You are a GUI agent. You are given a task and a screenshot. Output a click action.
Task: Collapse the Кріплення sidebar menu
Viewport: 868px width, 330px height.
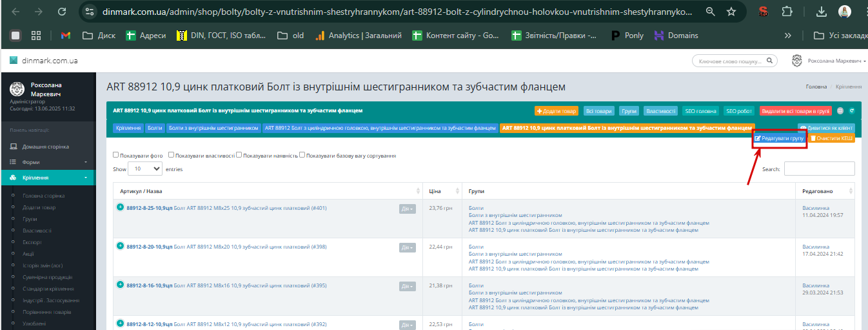[x=48, y=178]
